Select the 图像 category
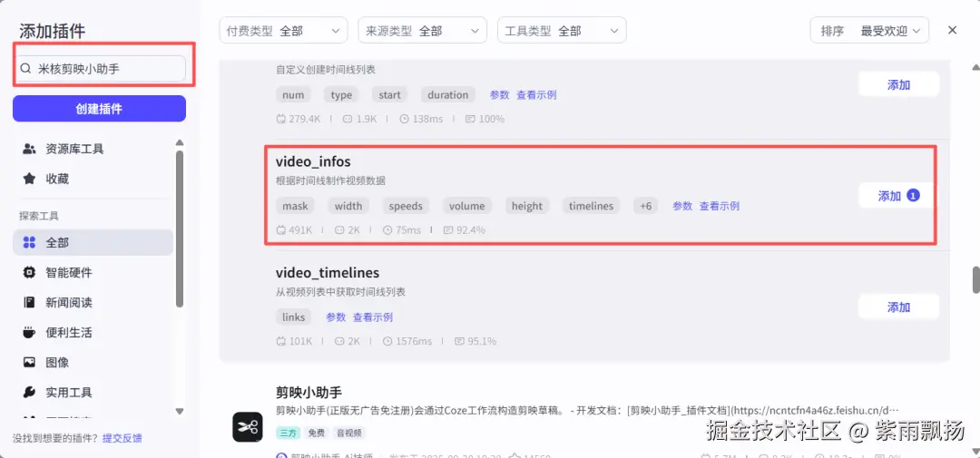This screenshot has width=980, height=458. (93, 363)
